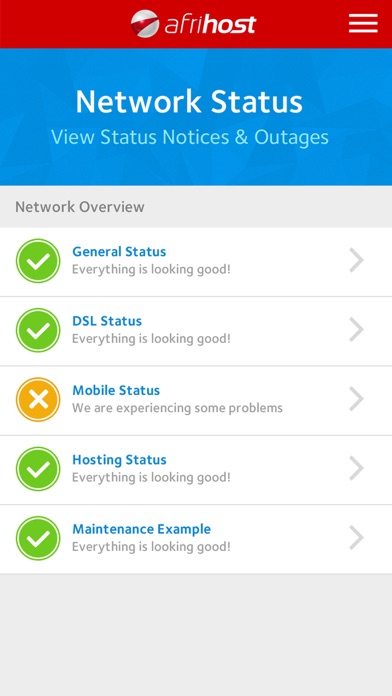Tap 'We are experiencing some problems' text

177,408
